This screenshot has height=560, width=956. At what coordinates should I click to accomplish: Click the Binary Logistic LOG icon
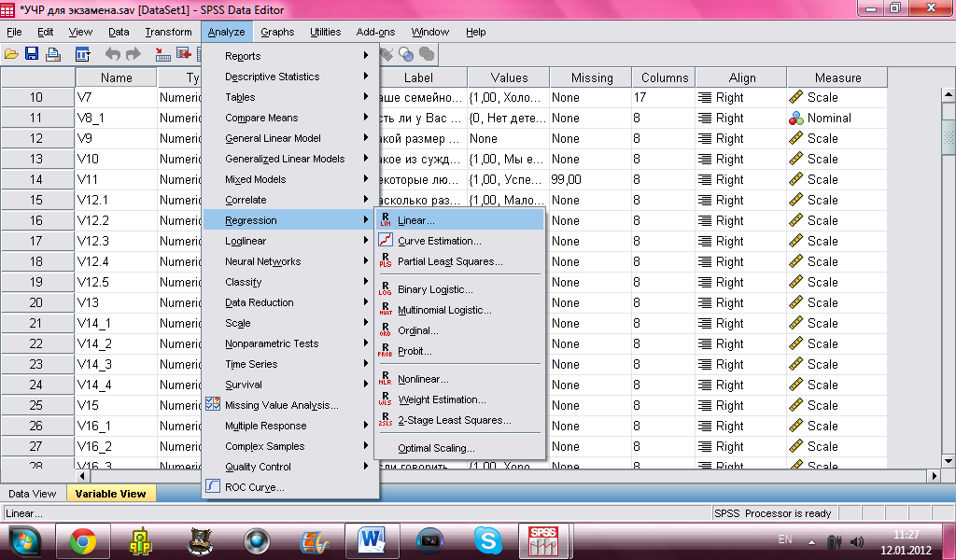[386, 288]
